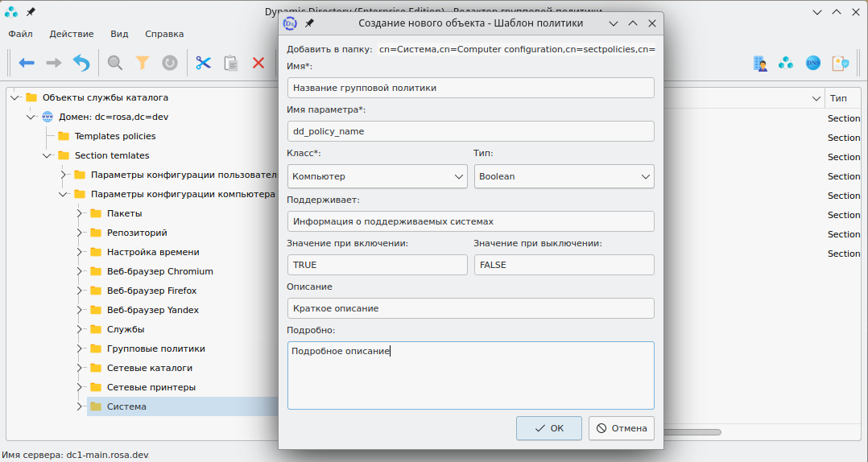Collapse the Section temlates tree node
868x462 pixels.
click(48, 155)
